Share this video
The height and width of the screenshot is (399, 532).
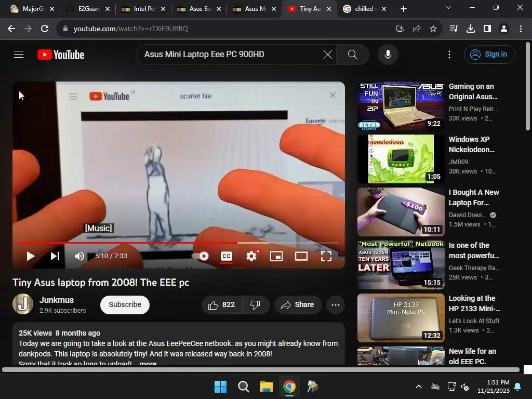click(x=298, y=304)
